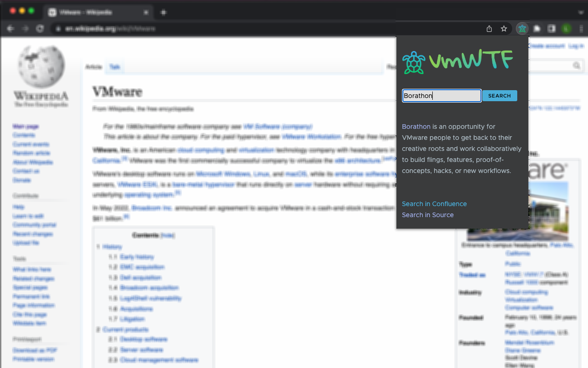Open the Extensions puzzle icon
The width and height of the screenshot is (588, 368).
click(537, 29)
